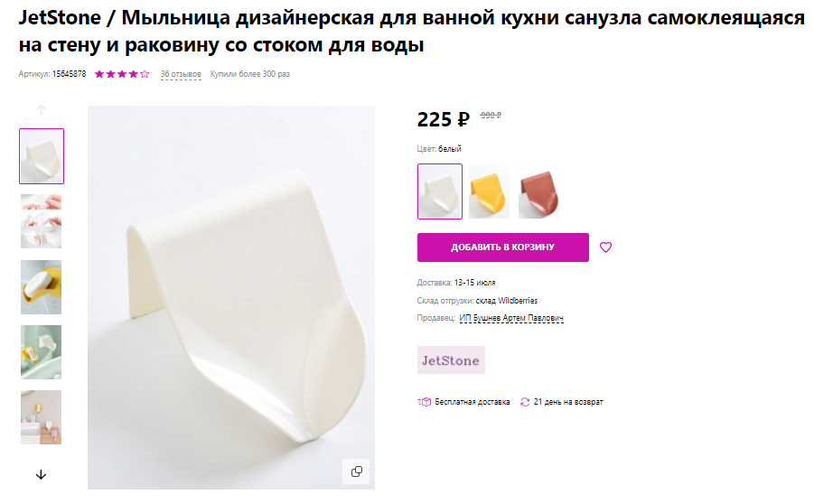
Task: Show the bathroom interior thumbnail
Action: pos(41,417)
